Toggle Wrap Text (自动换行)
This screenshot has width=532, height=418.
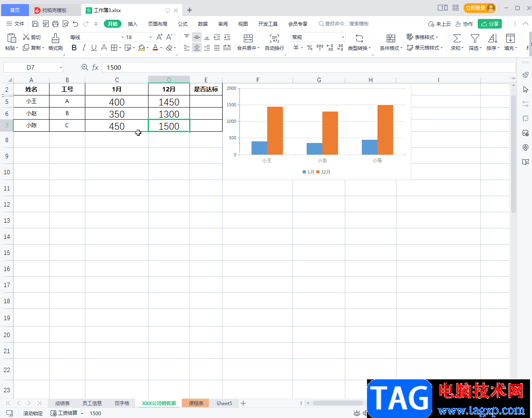point(274,42)
